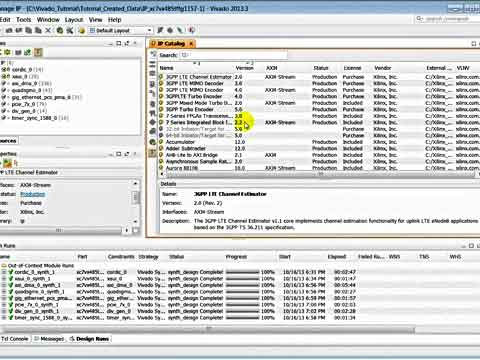Click the Production status link in properties
The width and height of the screenshot is (480, 360).
(x=32, y=194)
